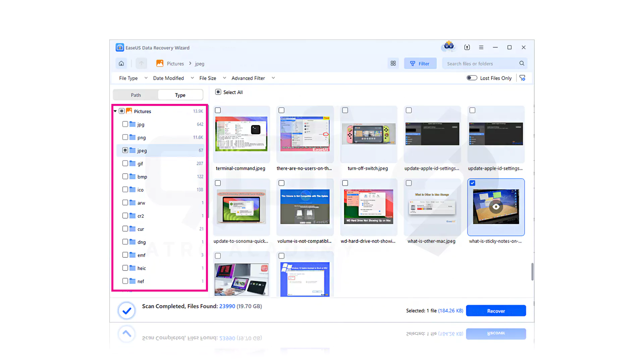Check the terminal-command.jpeg file checkbox
The height and width of the screenshot is (362, 644).
pos(218,110)
